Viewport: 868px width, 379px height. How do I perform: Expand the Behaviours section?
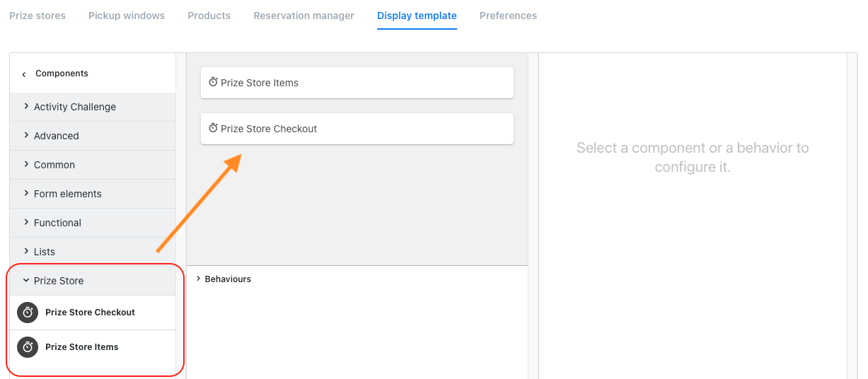227,279
